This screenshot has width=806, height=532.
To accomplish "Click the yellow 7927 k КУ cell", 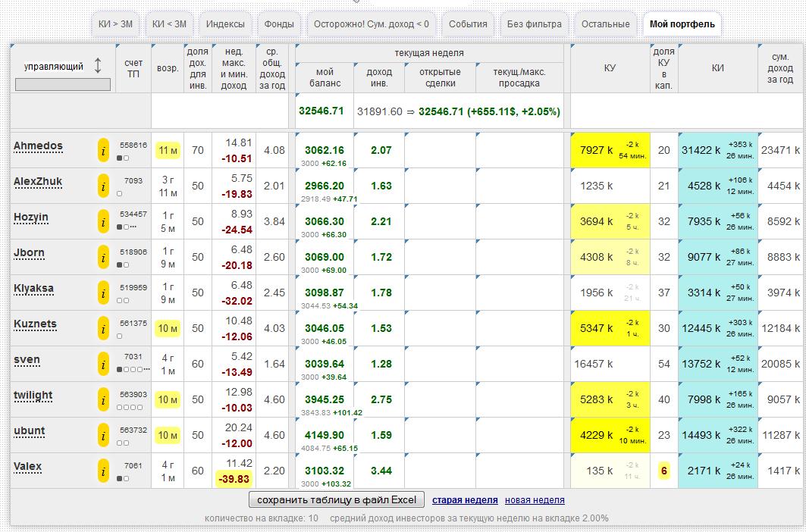I will [610, 150].
